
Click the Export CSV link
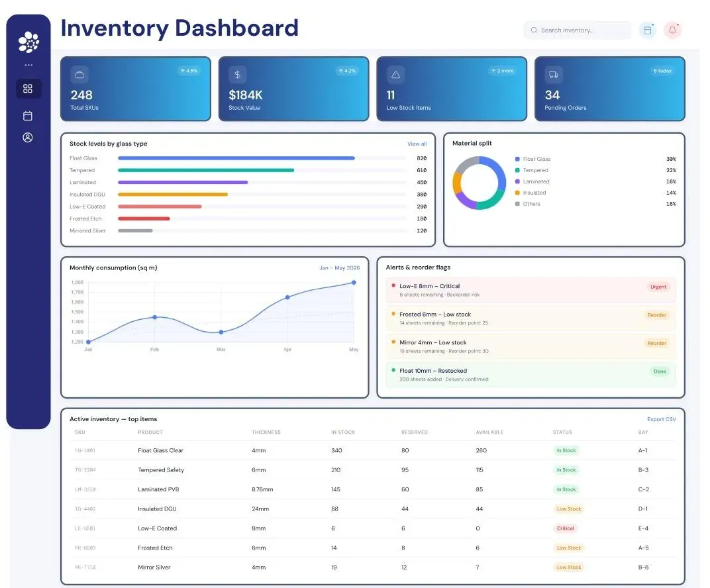[x=662, y=419]
